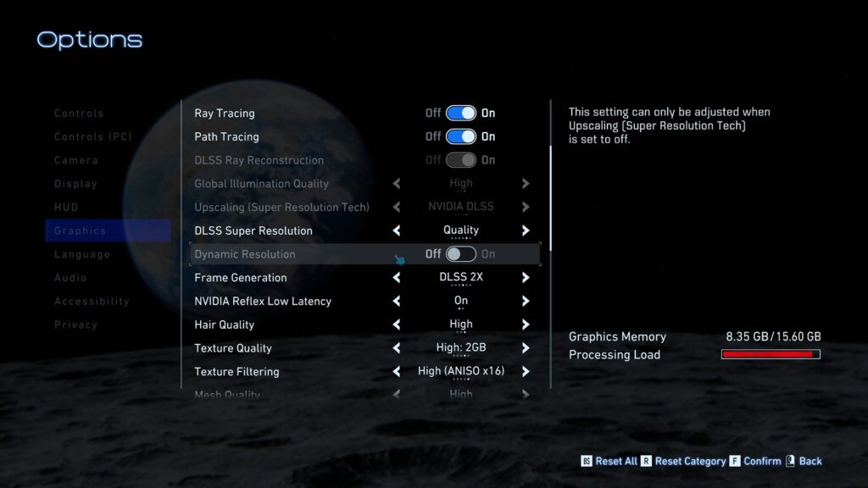
Task: Click left arrow for NVIDIA Reflex Low Latency
Action: click(x=397, y=301)
